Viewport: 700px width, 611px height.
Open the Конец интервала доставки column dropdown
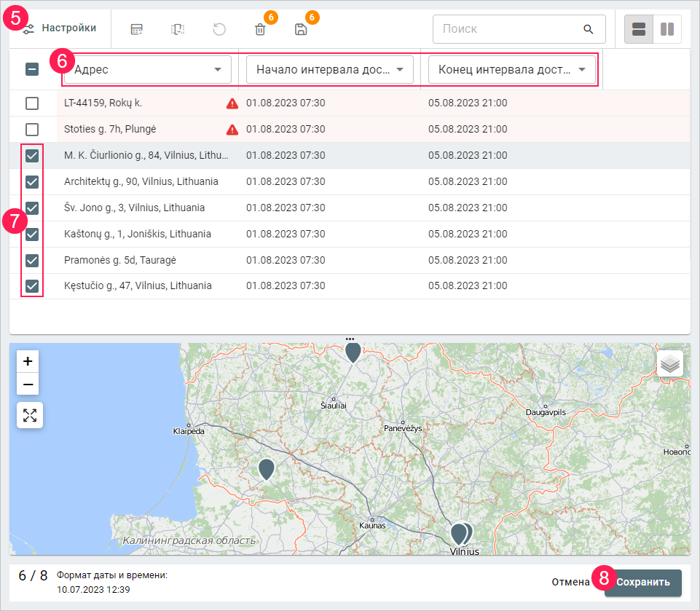click(512, 70)
